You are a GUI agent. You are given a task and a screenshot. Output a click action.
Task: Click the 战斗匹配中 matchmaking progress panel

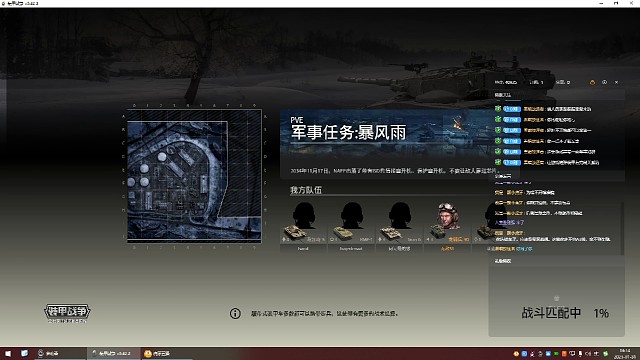[x=557, y=302]
